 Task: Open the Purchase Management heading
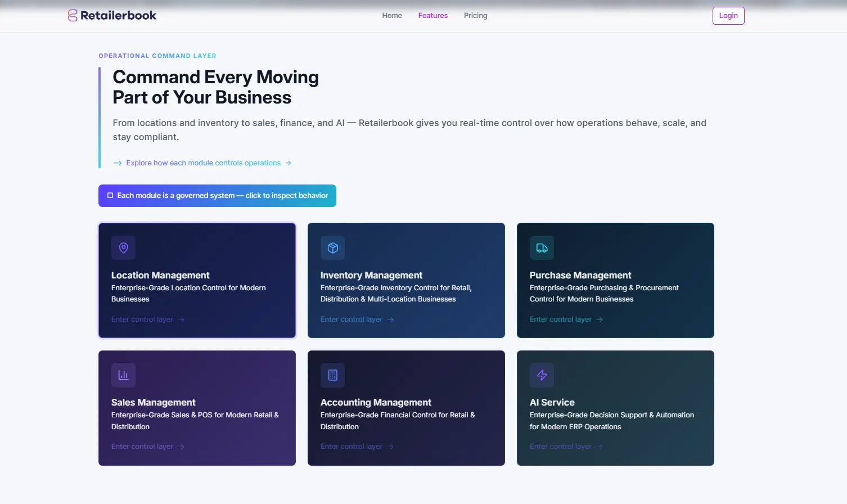click(x=580, y=275)
